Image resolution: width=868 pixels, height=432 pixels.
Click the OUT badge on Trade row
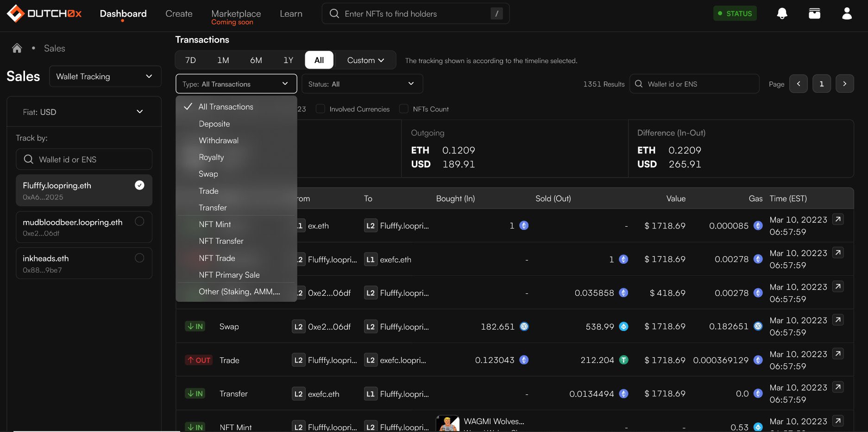199,360
